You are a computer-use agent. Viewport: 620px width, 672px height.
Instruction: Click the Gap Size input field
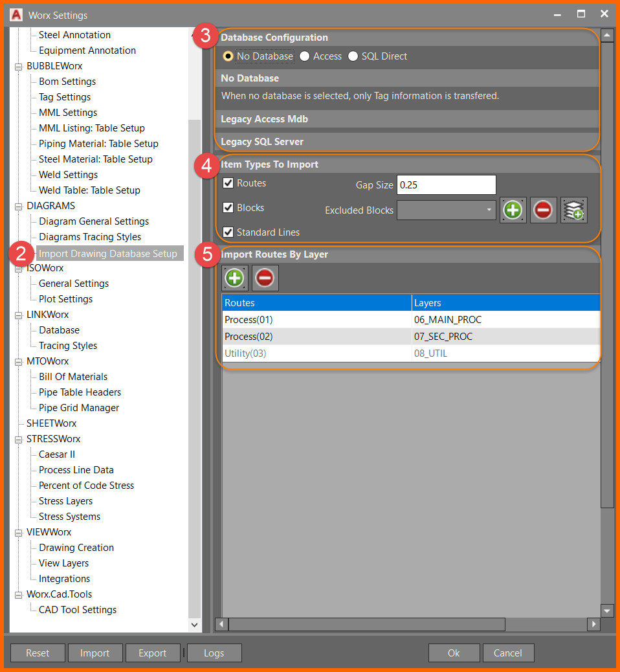coord(446,185)
